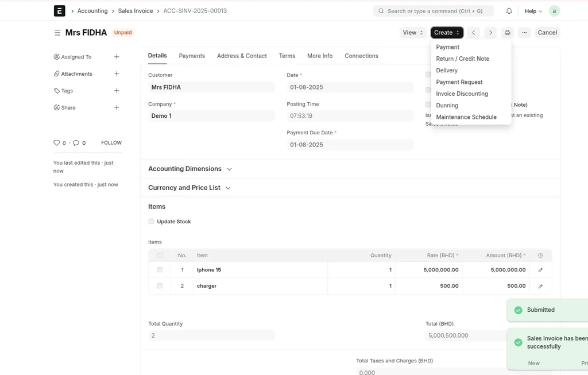Screen dimensions: 588x375
Task: Add a tag with plus icon
Action: tap(117, 90)
